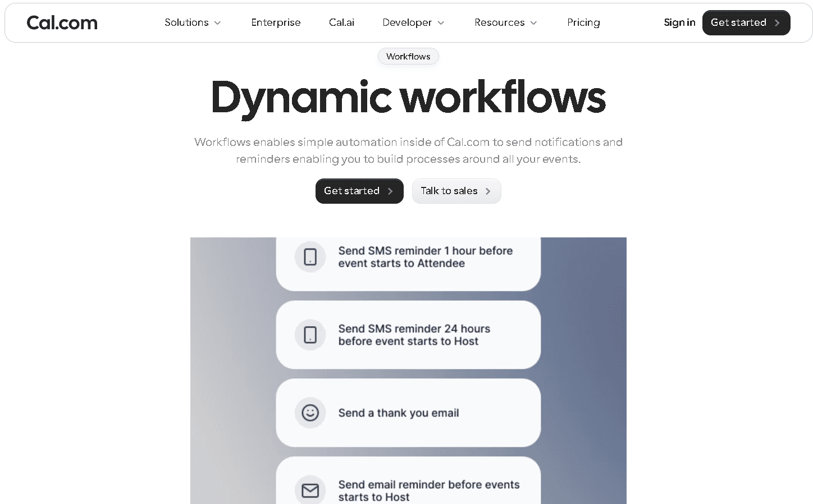Select 'Send SMS reminder 1 hour before' text
Image resolution: width=813 pixels, height=504 pixels.
[x=426, y=251]
